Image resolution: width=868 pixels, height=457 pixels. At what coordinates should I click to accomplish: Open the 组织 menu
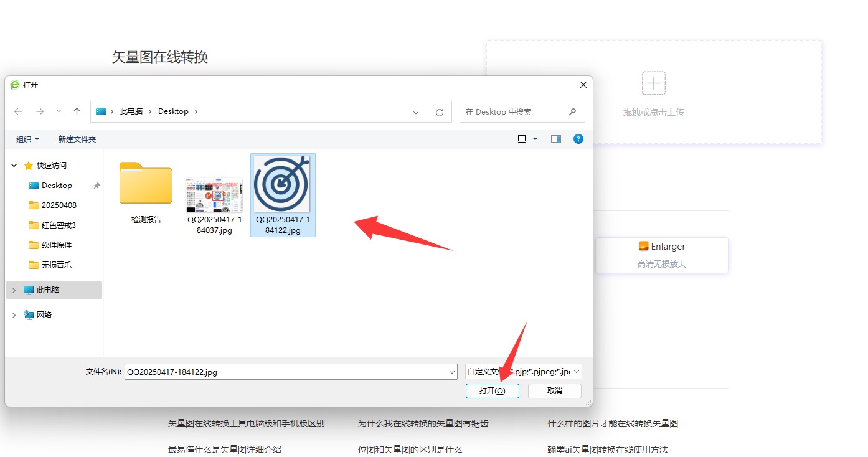pos(27,139)
